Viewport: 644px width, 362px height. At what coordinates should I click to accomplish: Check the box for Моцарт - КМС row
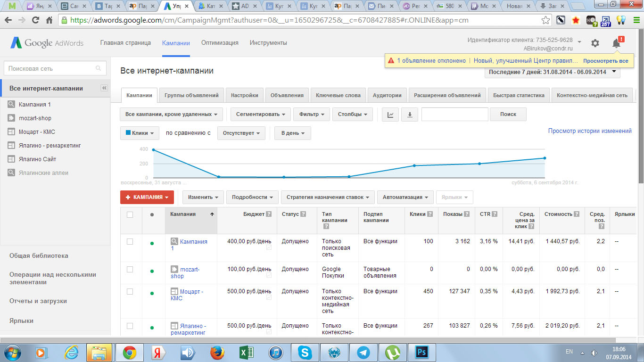point(130,291)
